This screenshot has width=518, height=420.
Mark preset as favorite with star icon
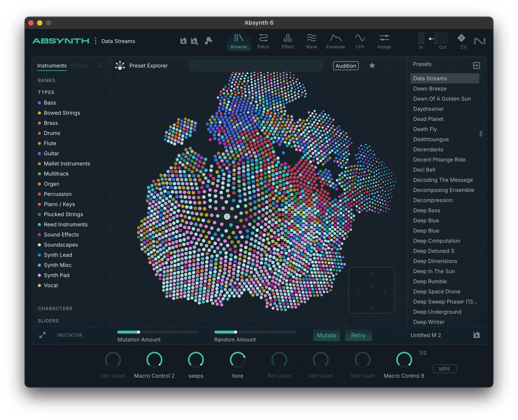tap(372, 66)
